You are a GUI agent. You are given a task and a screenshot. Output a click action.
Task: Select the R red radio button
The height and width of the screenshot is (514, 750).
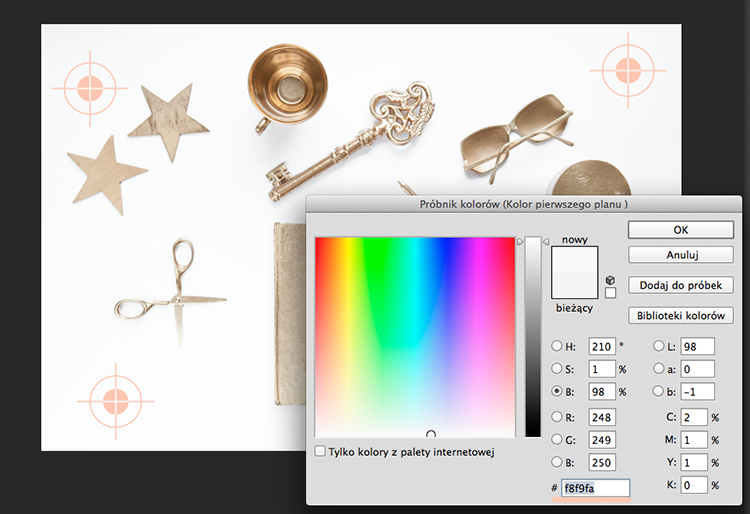coord(556,417)
